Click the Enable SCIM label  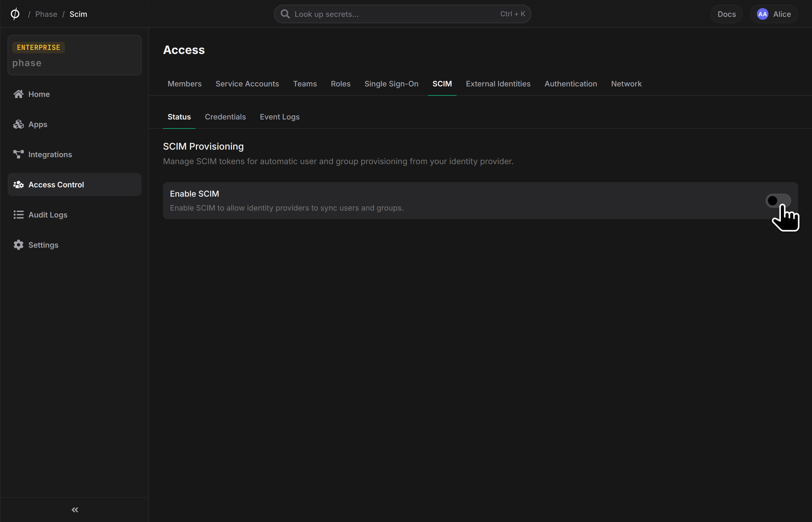click(x=194, y=193)
